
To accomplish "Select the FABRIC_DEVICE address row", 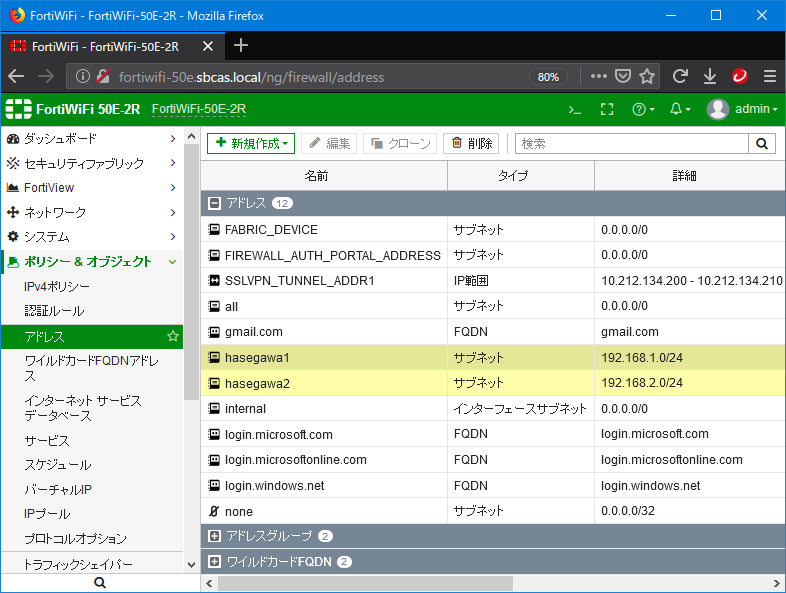I will point(493,230).
